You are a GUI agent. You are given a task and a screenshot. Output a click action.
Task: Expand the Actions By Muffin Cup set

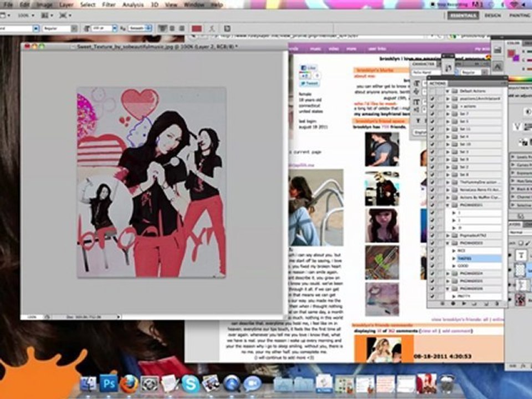pos(448,197)
